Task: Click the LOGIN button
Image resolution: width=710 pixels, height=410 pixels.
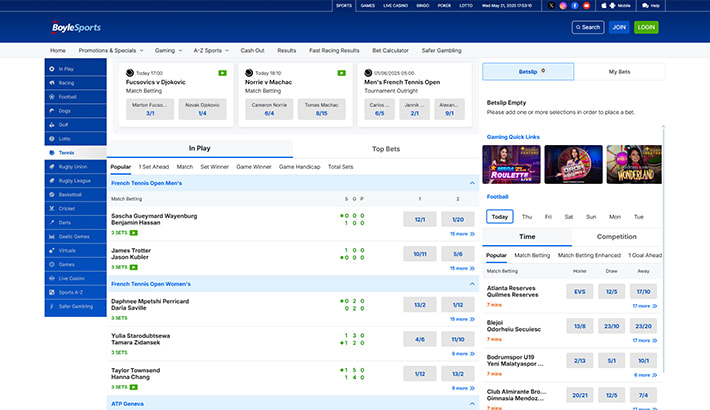Action: point(646,27)
